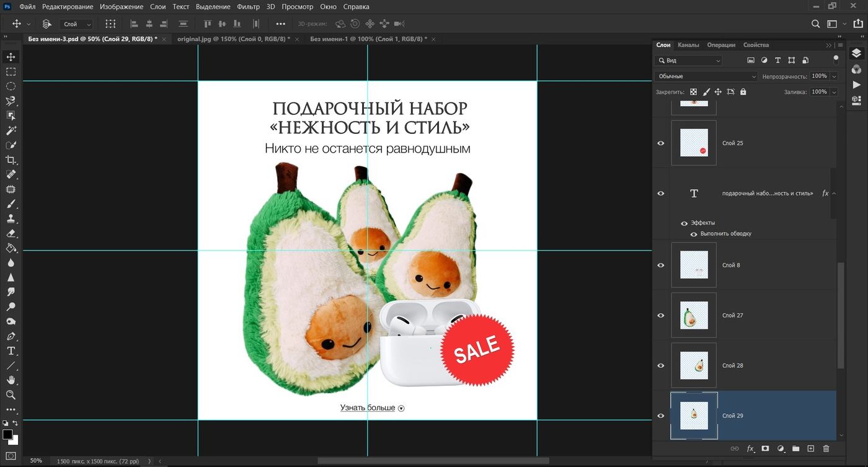Select the Rectangular Marquee tool
868x467 pixels.
(x=11, y=72)
